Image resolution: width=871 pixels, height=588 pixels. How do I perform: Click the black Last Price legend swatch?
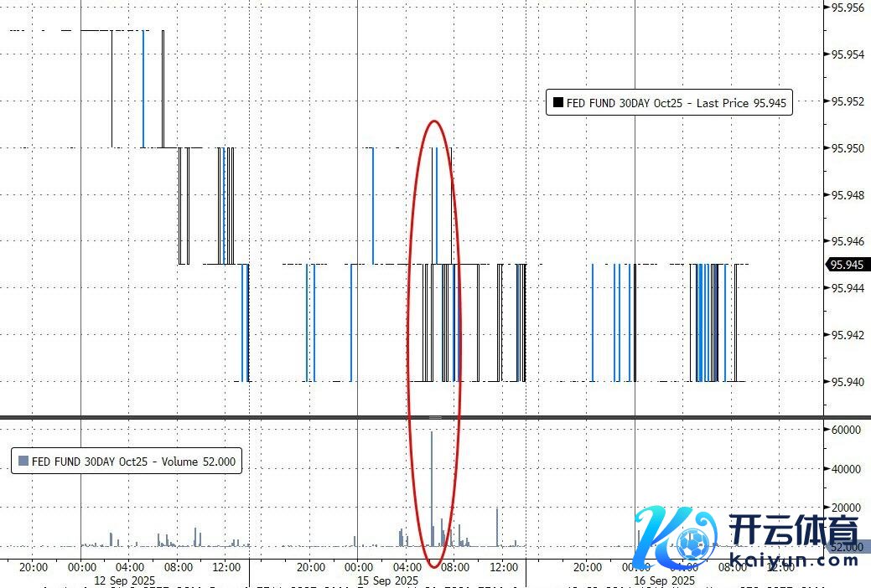coord(557,103)
